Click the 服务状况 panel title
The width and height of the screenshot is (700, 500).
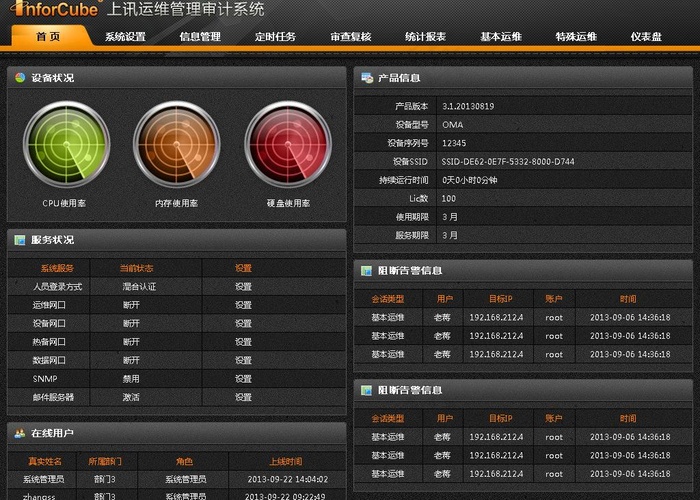(52, 240)
